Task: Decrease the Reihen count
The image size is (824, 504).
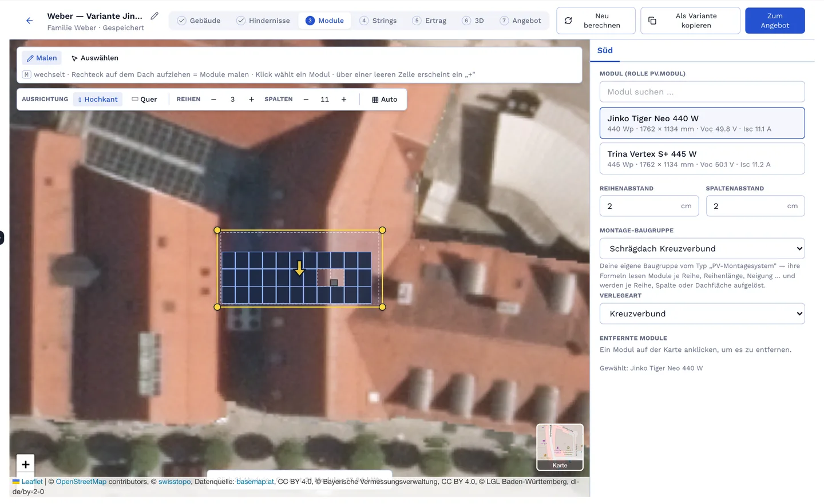Action: pyautogui.click(x=213, y=100)
